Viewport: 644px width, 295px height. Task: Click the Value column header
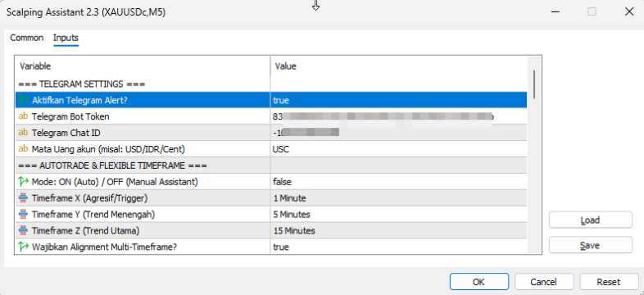click(x=399, y=66)
